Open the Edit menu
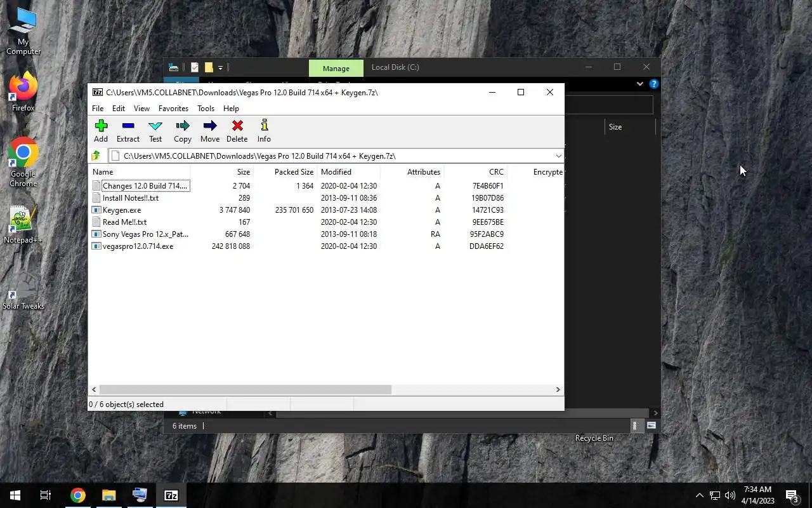Screen dimensions: 812x508 point(119,109)
